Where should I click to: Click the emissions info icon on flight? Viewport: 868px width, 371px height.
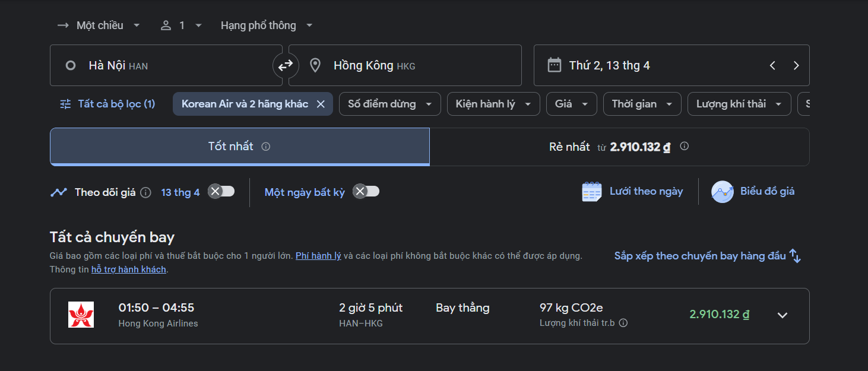click(623, 324)
